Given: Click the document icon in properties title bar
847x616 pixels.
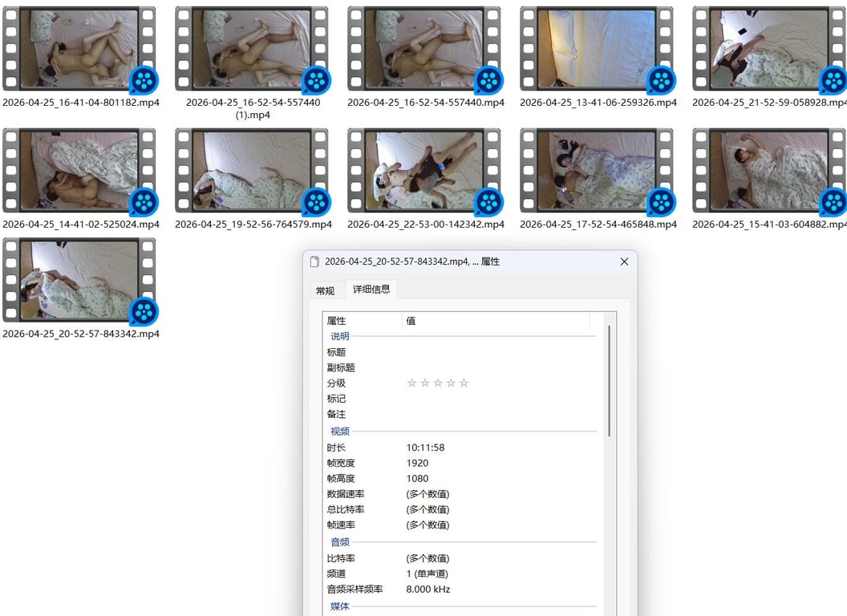Looking at the screenshot, I should (x=314, y=261).
